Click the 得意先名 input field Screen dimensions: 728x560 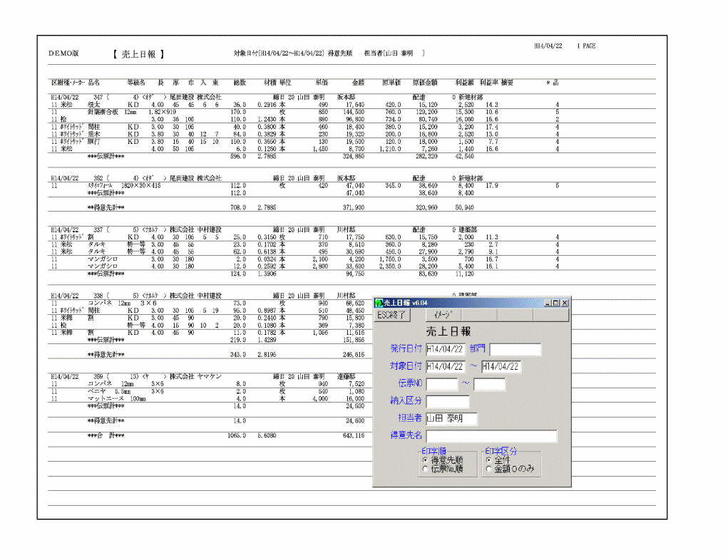pyautogui.click(x=491, y=436)
